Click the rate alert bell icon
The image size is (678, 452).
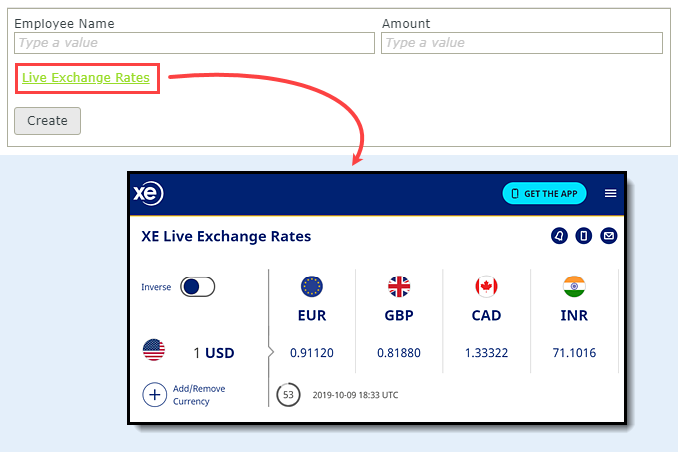(x=559, y=237)
